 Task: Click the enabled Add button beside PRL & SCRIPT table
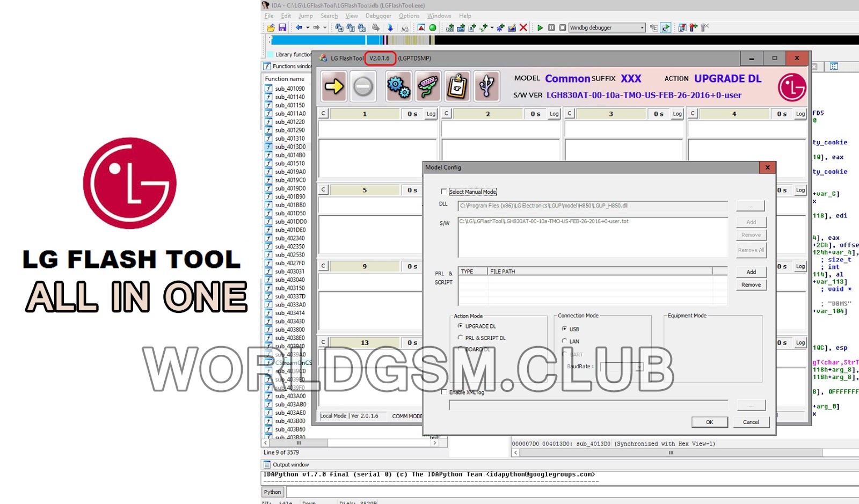[751, 272]
